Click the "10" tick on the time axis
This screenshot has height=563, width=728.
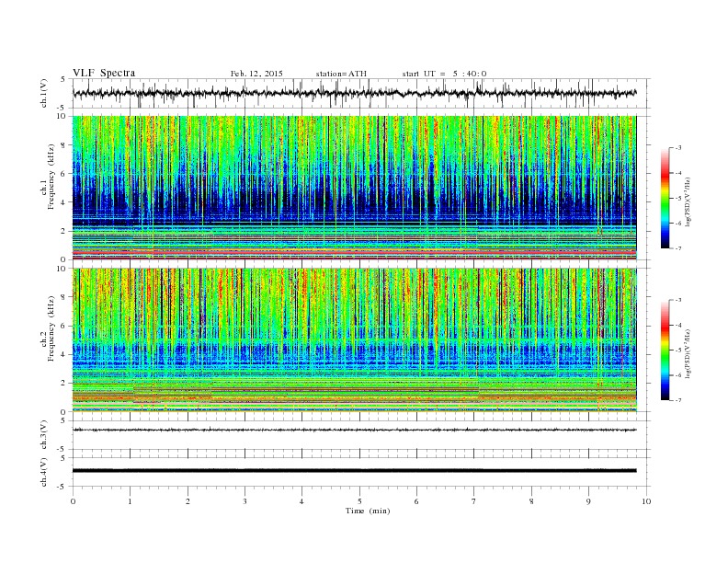click(646, 501)
